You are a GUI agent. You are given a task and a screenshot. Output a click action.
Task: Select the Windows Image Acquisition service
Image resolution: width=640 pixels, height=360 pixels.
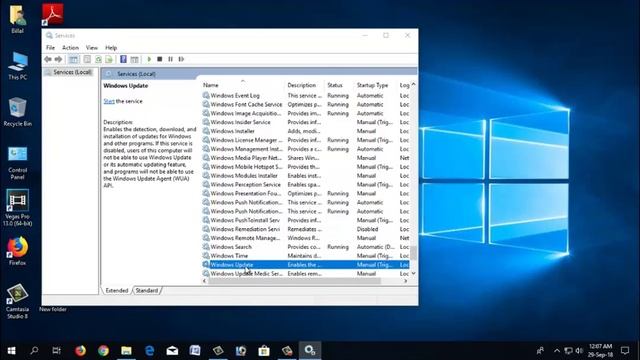(305, 113)
